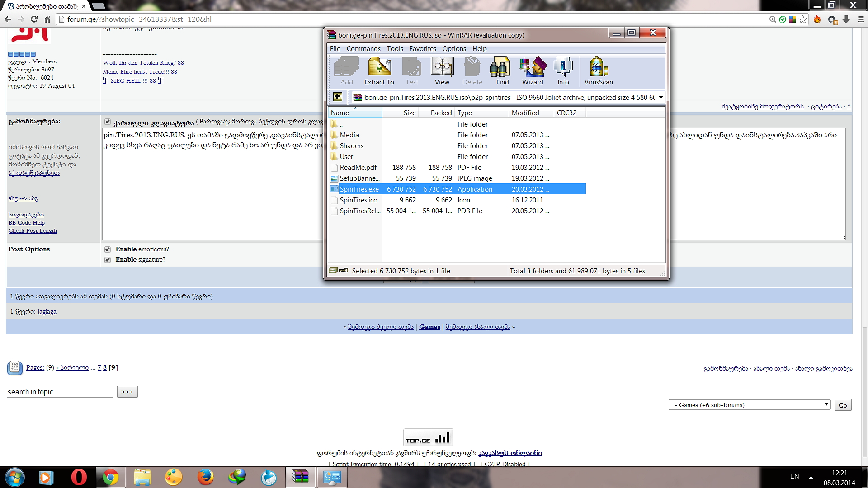Run VirusScan on the archive
This screenshot has width=868, height=488.
click(598, 71)
